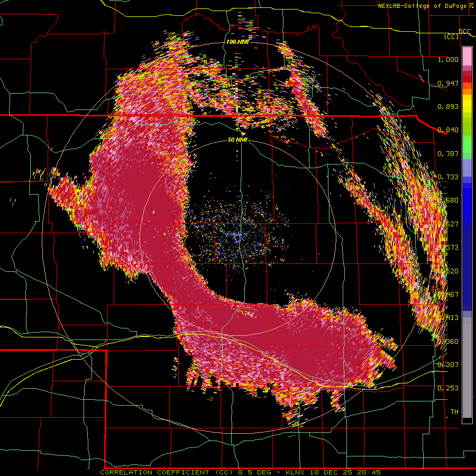Image resolution: width=476 pixels, height=476 pixels.
Task: Select the 0.840 scale value
Action: [448, 130]
